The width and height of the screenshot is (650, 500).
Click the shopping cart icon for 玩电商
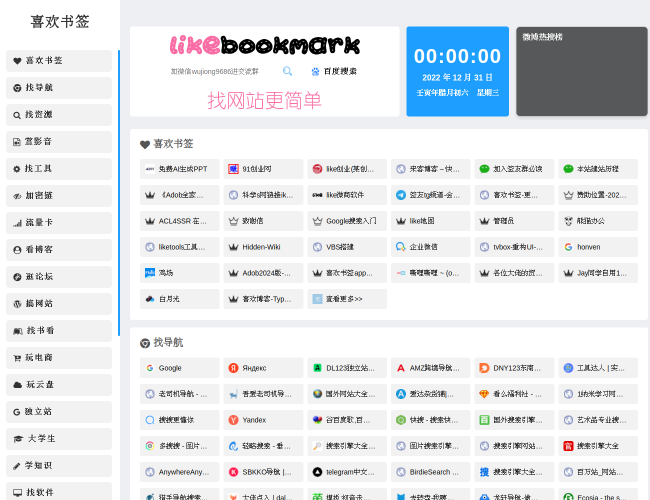click(17, 357)
